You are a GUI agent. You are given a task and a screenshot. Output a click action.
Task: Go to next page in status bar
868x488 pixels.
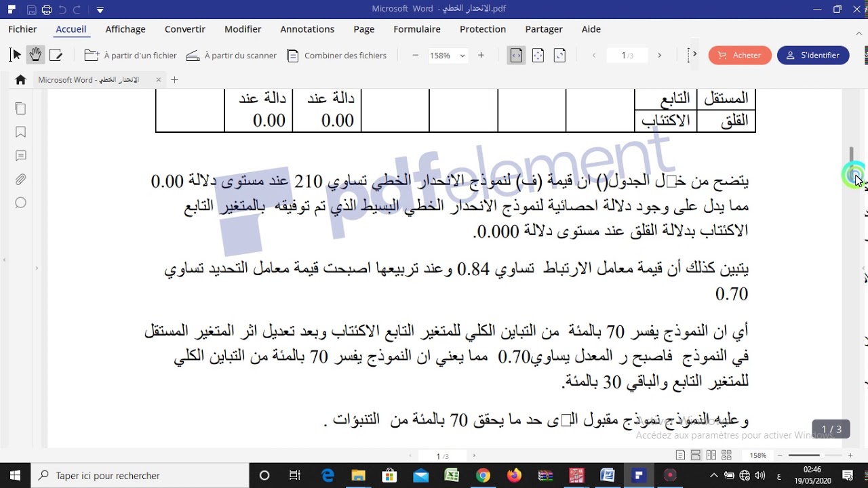coord(474,456)
